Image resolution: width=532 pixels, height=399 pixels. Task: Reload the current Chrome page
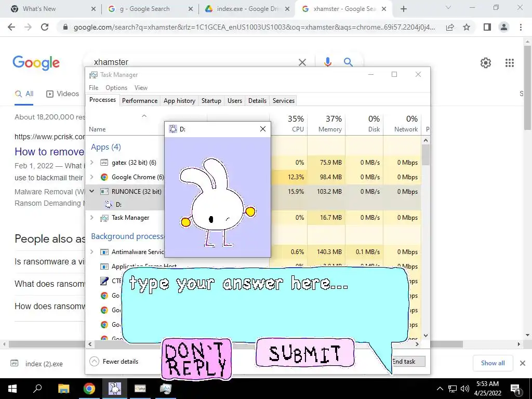tap(45, 27)
